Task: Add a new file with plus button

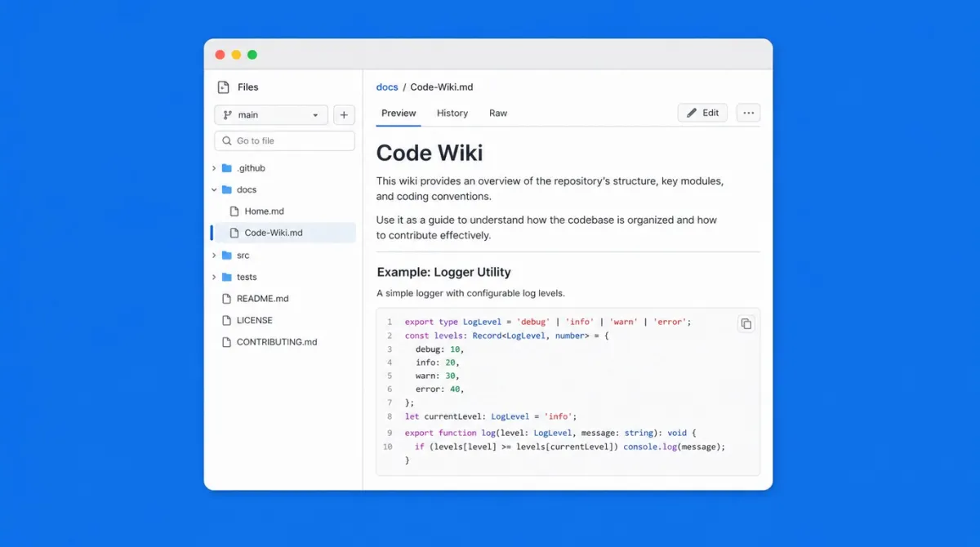Action: tap(344, 115)
